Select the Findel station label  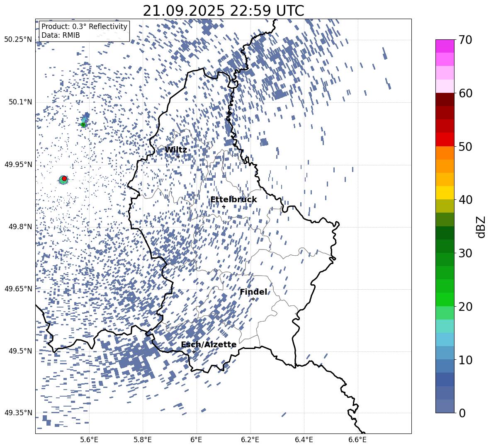pos(253,292)
